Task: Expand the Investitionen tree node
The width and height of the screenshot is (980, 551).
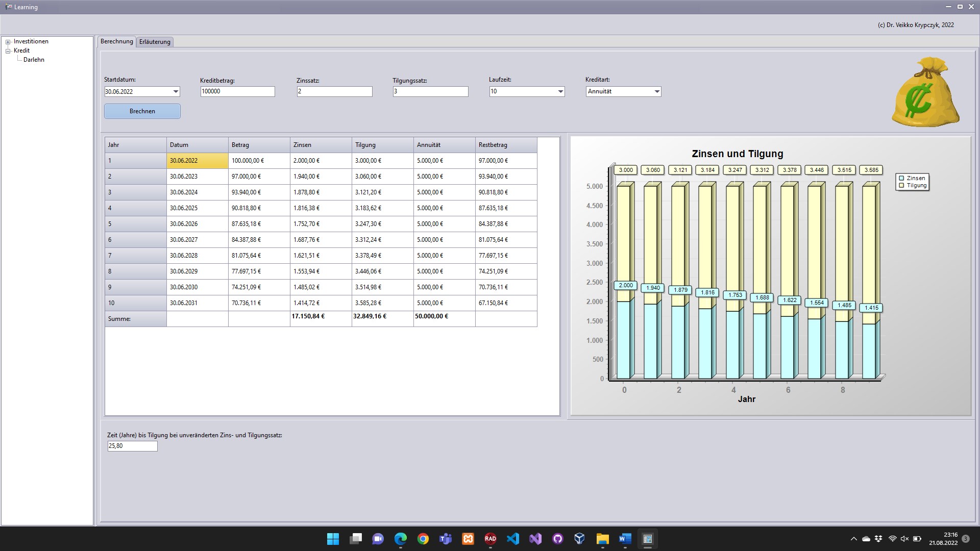Action: (x=8, y=42)
